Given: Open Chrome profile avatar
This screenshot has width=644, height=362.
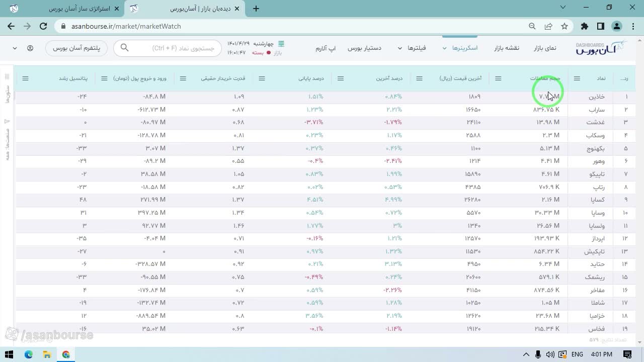Looking at the screenshot, I should point(617,26).
